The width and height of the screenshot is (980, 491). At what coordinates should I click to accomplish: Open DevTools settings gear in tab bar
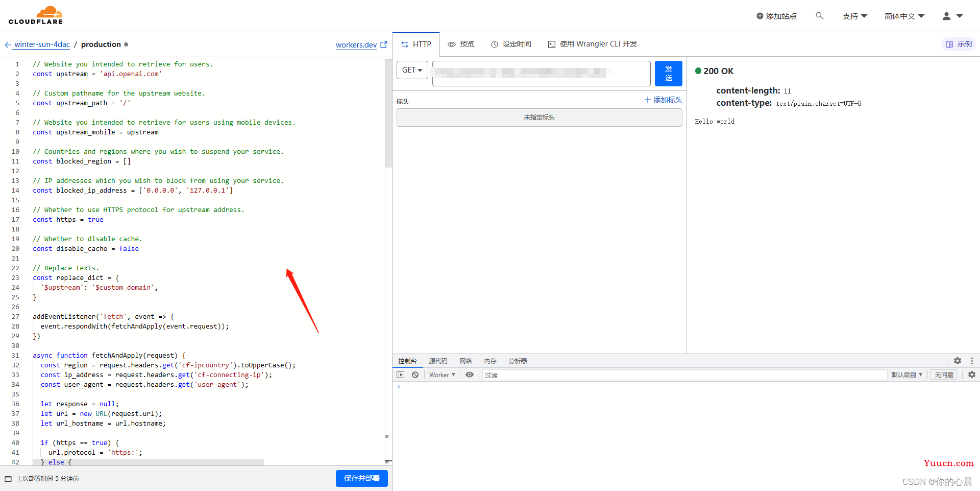click(958, 361)
